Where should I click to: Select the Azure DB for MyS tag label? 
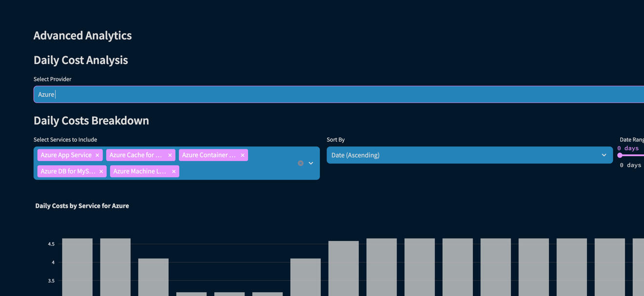click(68, 171)
